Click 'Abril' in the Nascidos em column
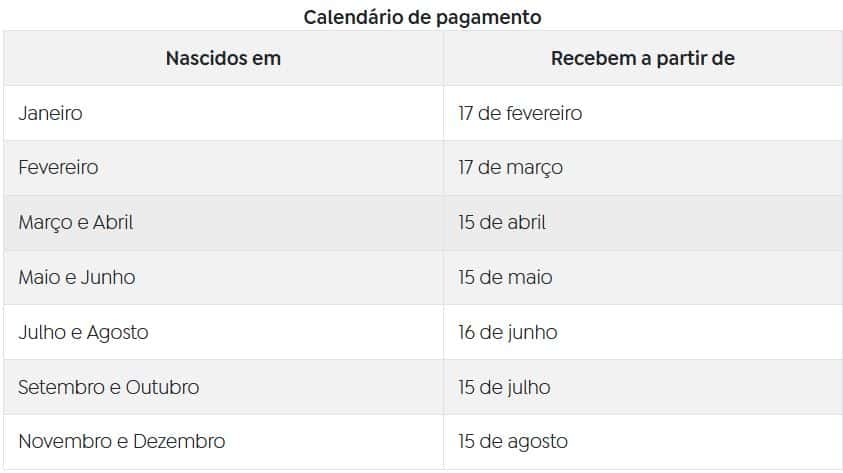 click(113, 223)
